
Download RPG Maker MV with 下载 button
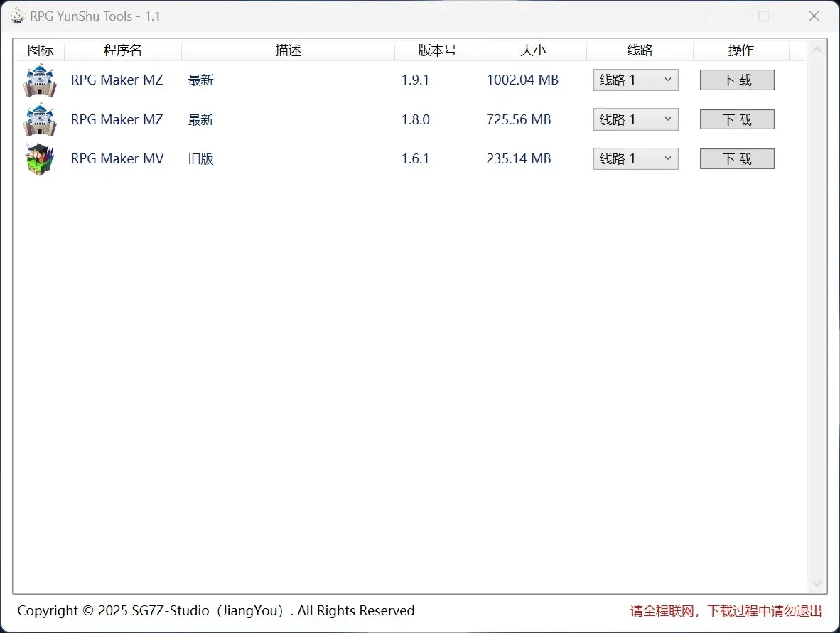click(x=737, y=158)
